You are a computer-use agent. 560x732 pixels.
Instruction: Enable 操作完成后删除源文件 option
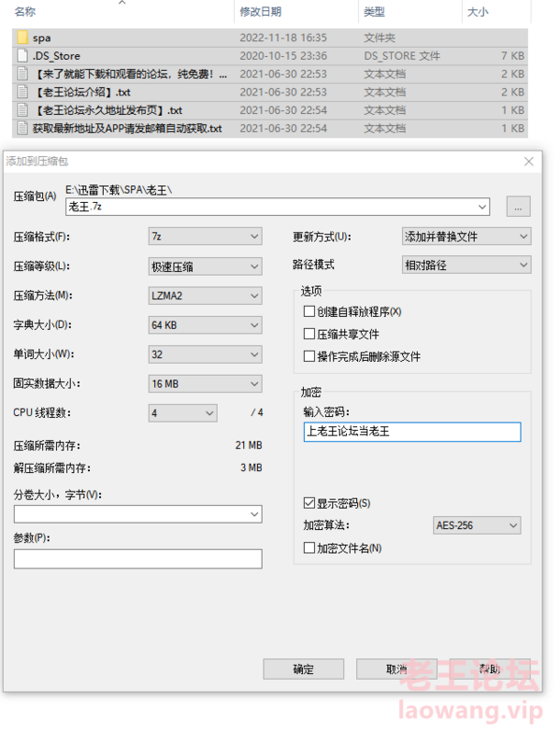[309, 356]
